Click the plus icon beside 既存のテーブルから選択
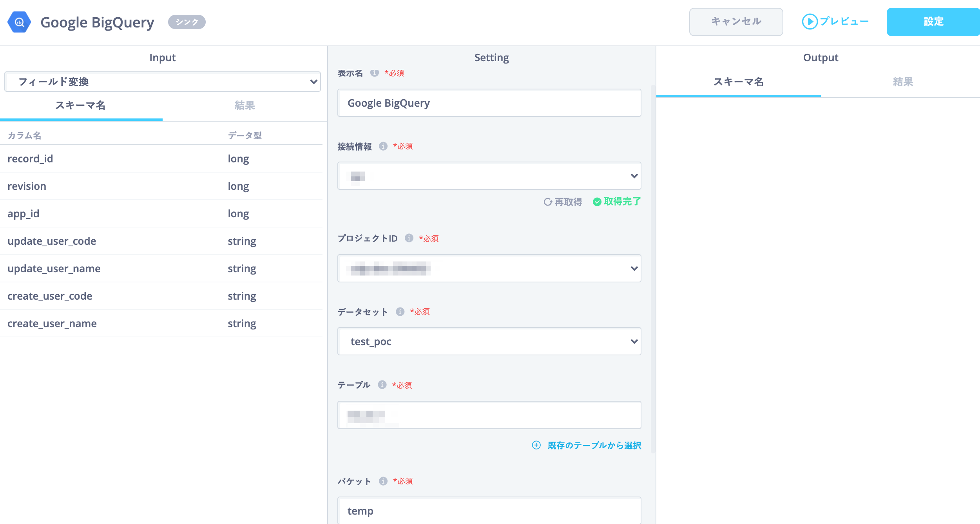The width and height of the screenshot is (980, 524). pyautogui.click(x=536, y=445)
